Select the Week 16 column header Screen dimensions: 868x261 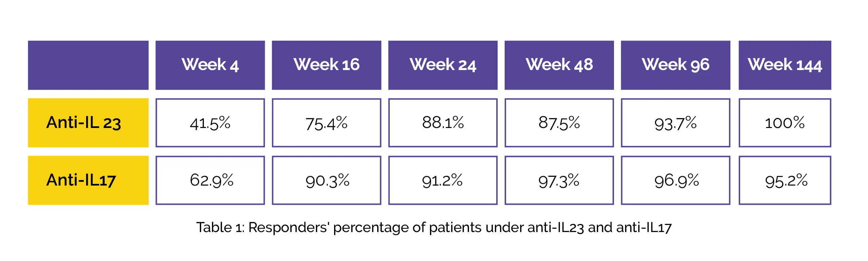pyautogui.click(x=326, y=65)
